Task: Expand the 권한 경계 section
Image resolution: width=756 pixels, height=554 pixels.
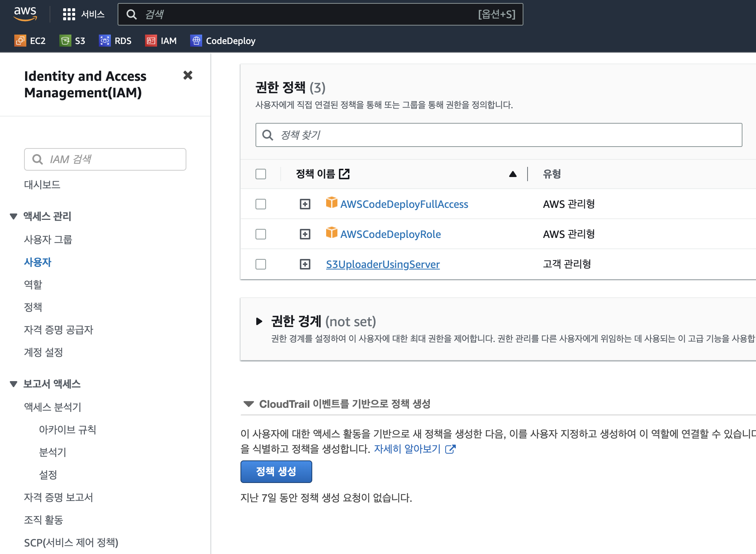Action: coord(259,321)
